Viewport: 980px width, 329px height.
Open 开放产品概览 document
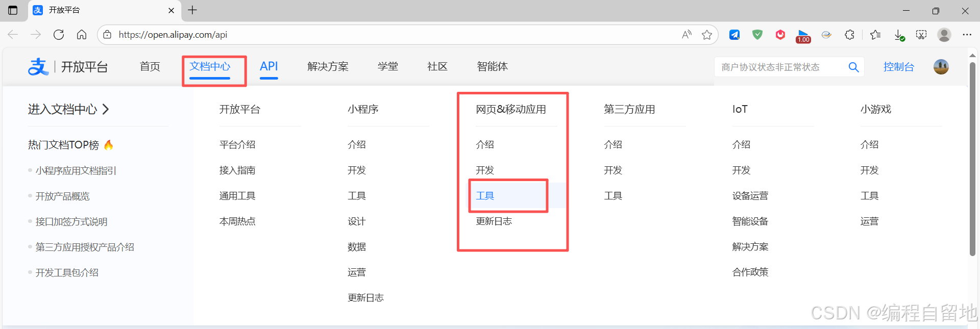(62, 196)
